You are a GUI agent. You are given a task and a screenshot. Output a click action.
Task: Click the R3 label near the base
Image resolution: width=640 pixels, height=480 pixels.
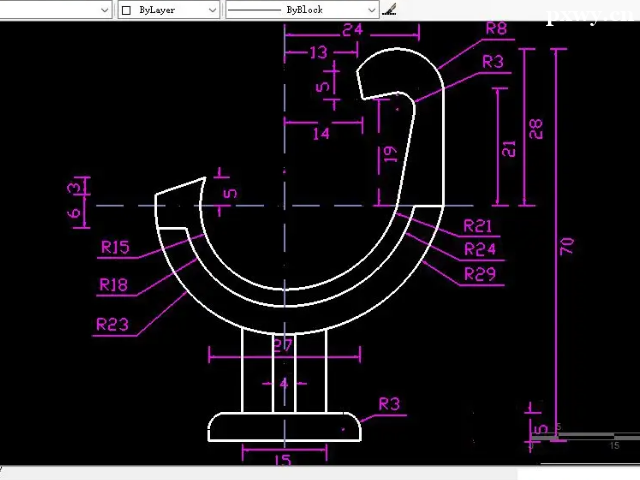coord(389,404)
